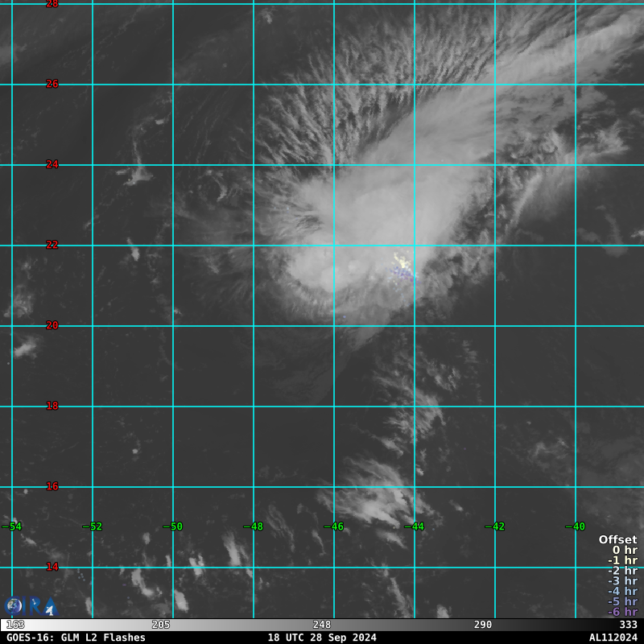Image resolution: width=644 pixels, height=644 pixels.
Task: Click the -6 hr legend entry
Action: 622,612
